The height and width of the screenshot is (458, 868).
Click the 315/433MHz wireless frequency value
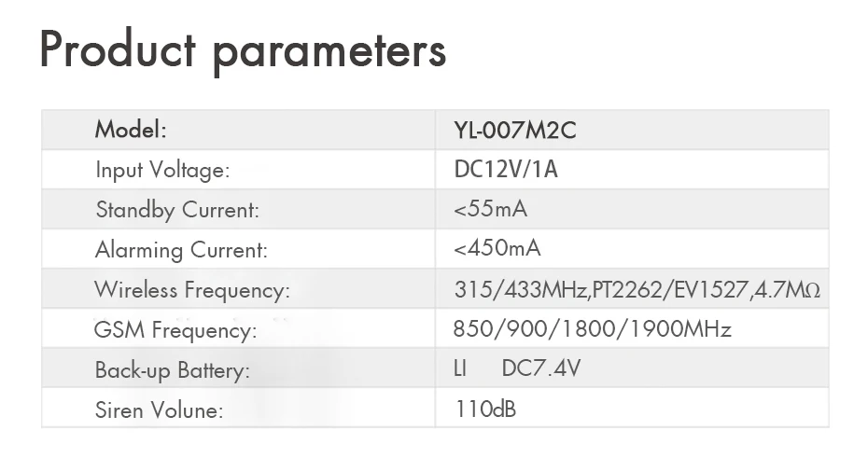[x=520, y=290]
